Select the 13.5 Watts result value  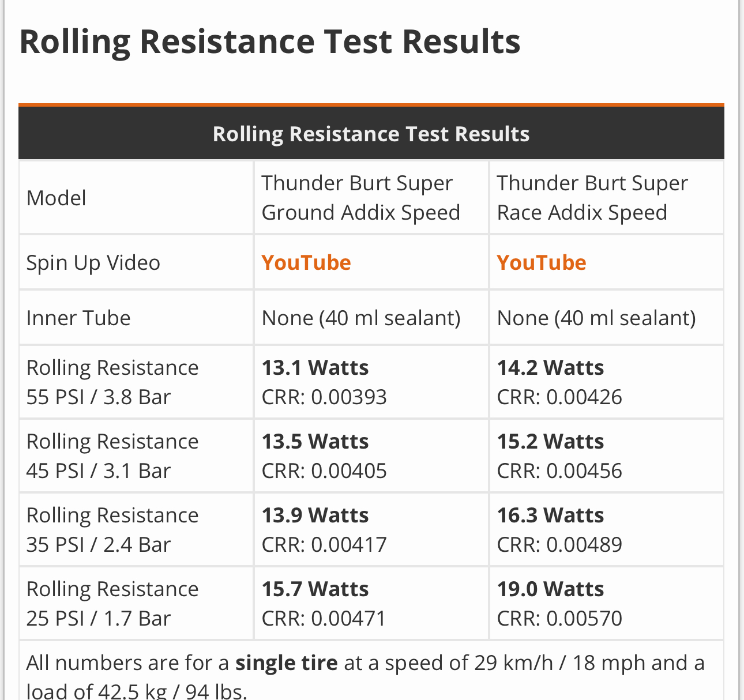[315, 442]
